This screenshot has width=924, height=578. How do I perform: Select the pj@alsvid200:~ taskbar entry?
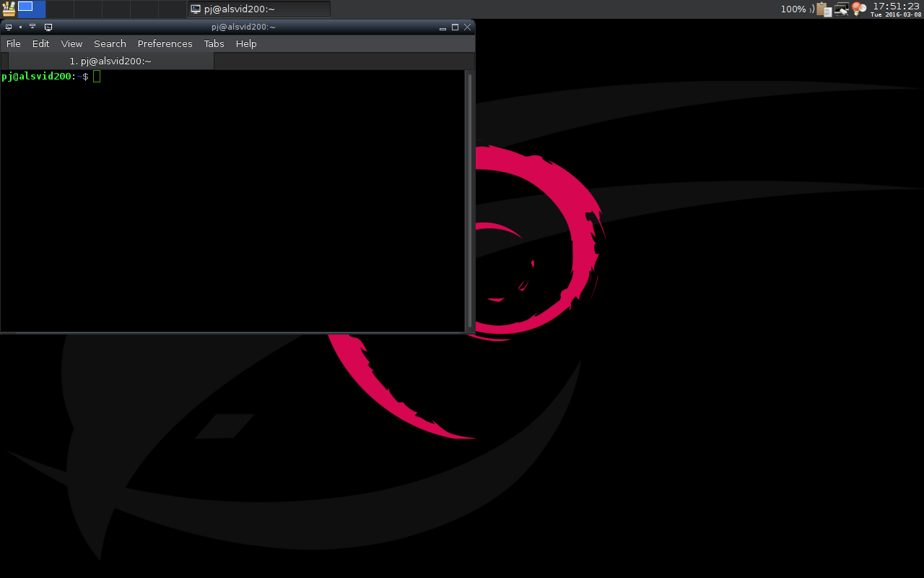(x=258, y=9)
